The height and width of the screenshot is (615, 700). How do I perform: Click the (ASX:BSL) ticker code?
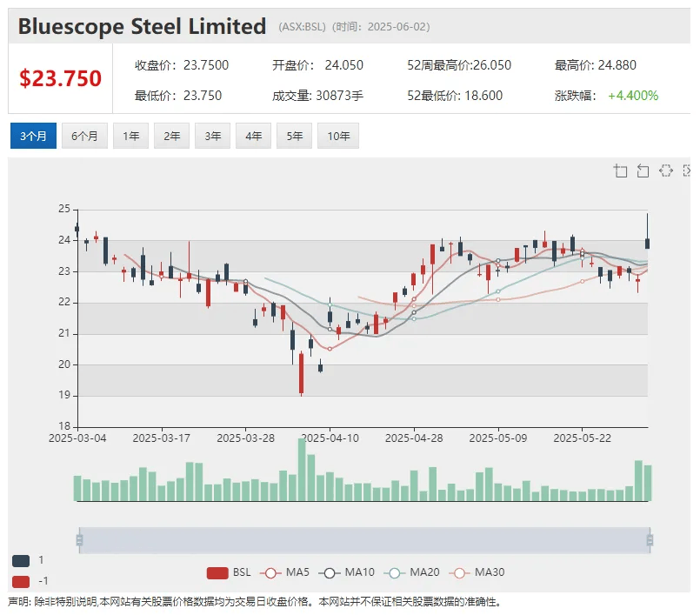coord(303,27)
